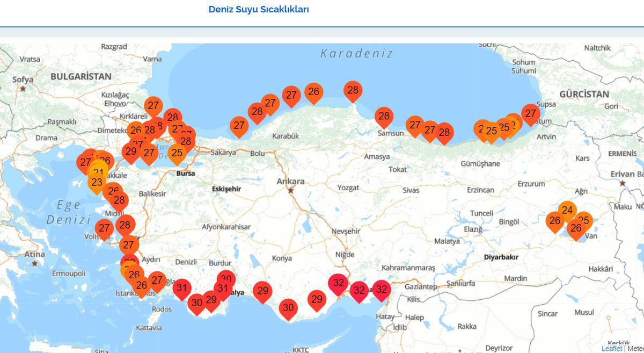Click the Afyonkarahisar city label

click(x=226, y=227)
